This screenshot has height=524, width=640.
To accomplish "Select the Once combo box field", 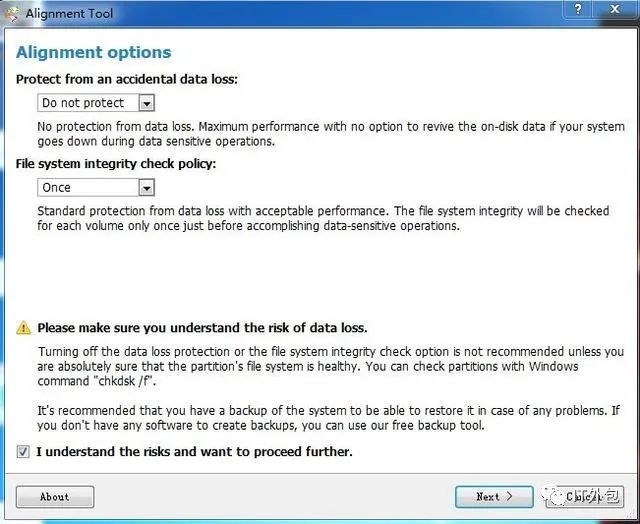I will [87, 187].
